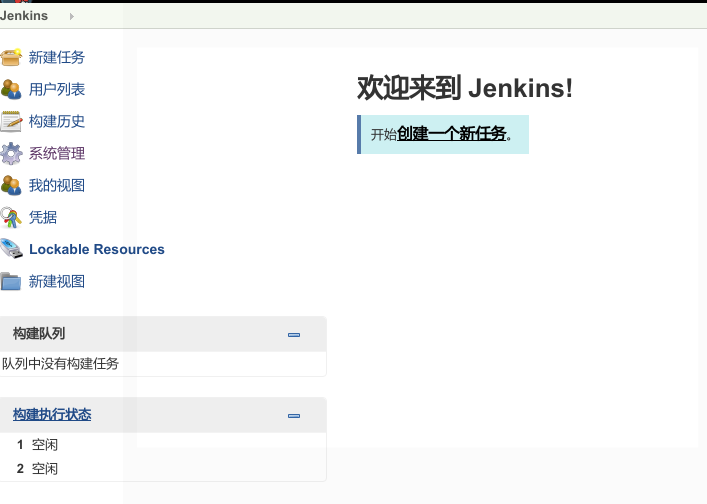Image resolution: width=707 pixels, height=504 pixels.
Task: Click the 欢迎来到 Jenkins! heading
Action: 465,88
